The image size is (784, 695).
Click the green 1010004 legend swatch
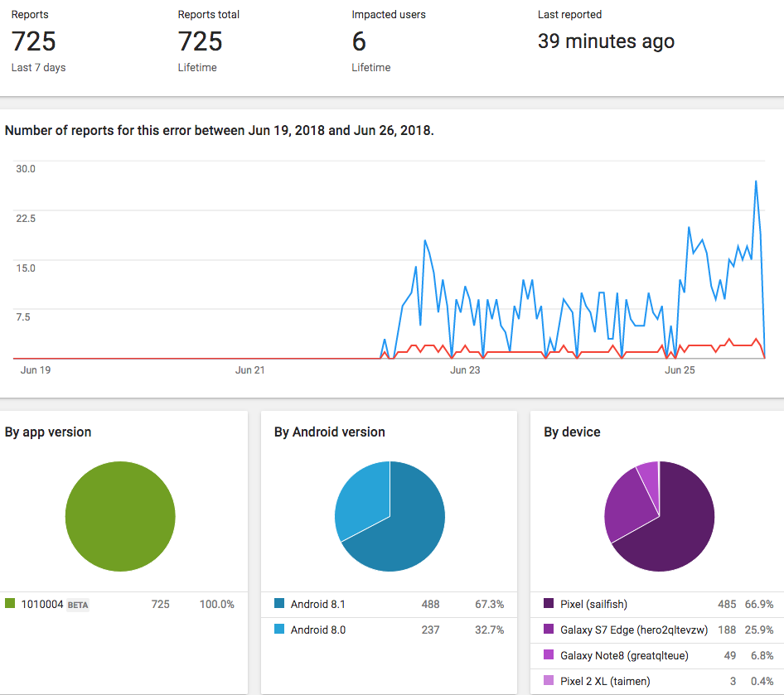10,603
